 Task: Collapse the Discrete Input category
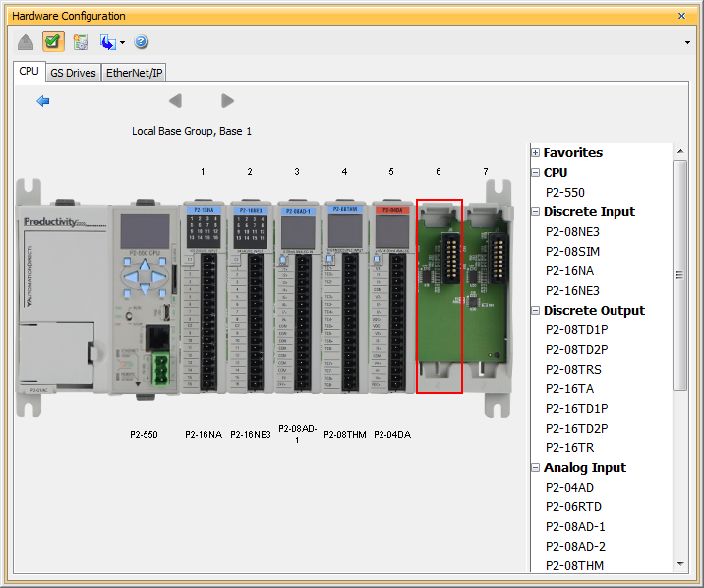[x=536, y=212]
